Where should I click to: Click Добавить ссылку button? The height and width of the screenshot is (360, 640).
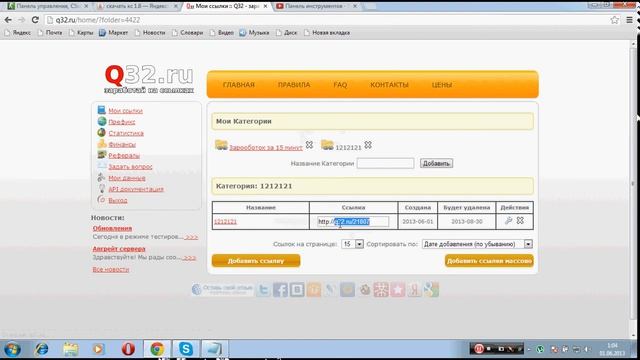[x=256, y=260]
